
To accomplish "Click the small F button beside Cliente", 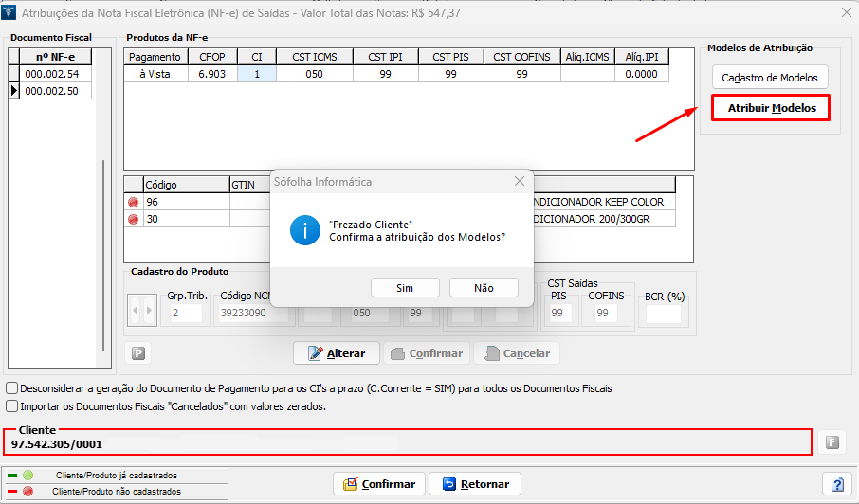I will pos(832,441).
